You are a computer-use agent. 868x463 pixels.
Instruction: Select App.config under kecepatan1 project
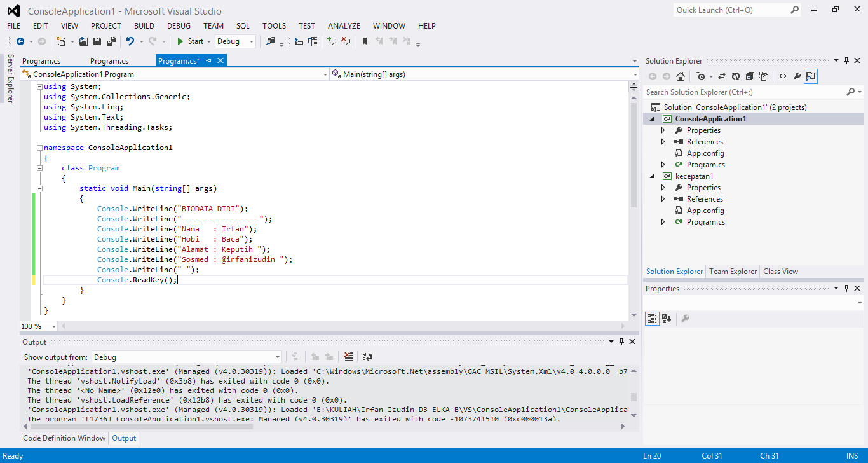tap(705, 211)
